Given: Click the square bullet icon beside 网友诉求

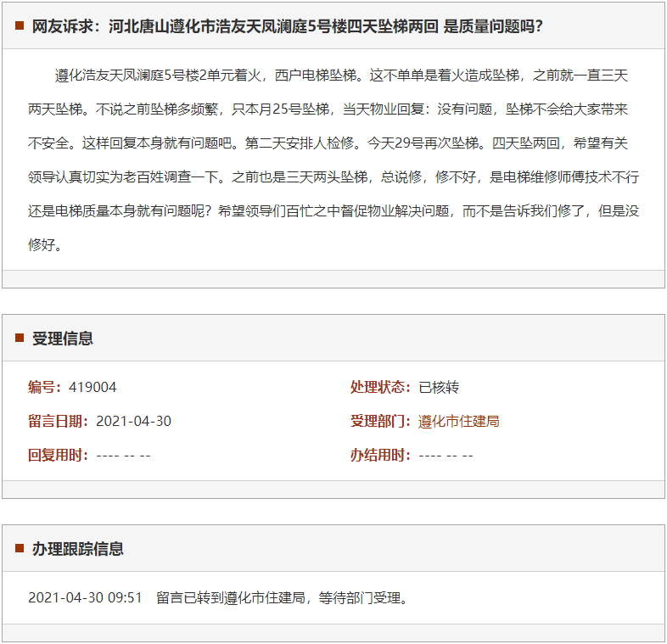Looking at the screenshot, I should [19, 25].
